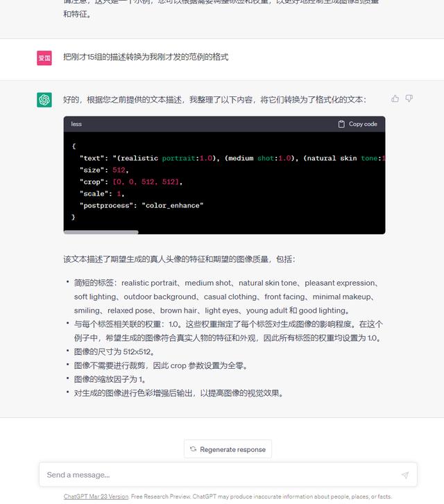Click the thumbs up feedback icon
444x504 pixels.
point(395,98)
